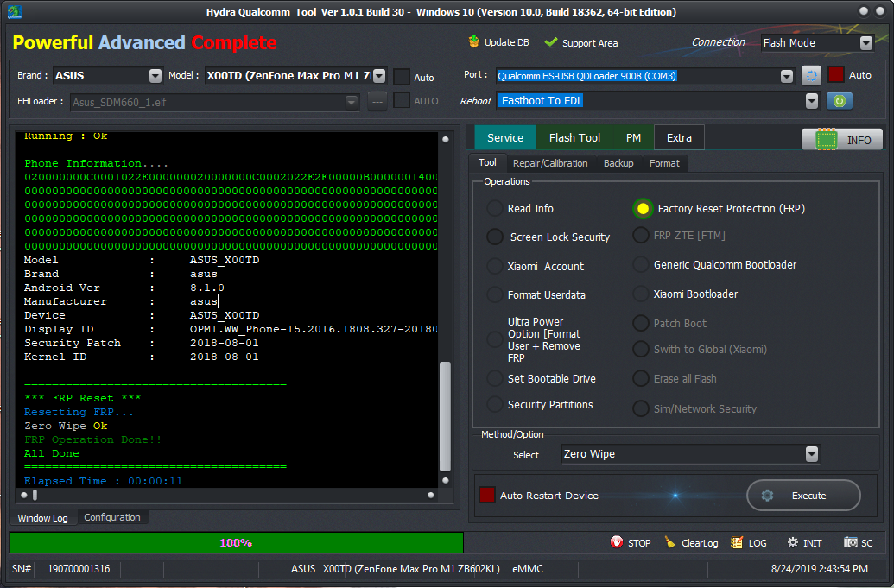This screenshot has height=588, width=894.
Task: Click the Update DB icon
Action: (473, 41)
